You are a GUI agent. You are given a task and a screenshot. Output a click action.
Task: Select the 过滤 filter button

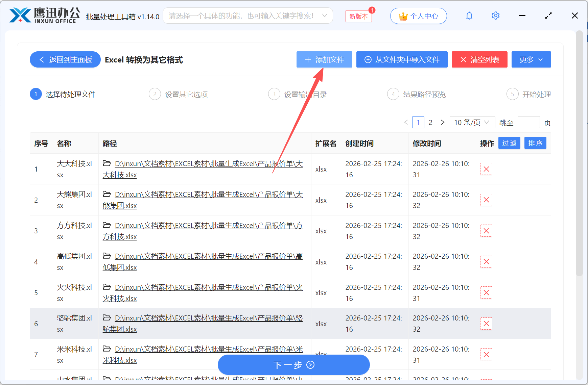[x=509, y=143]
